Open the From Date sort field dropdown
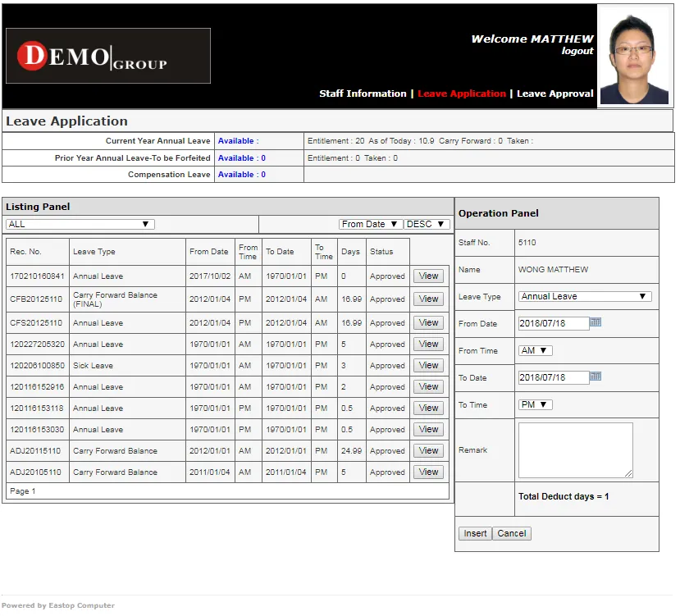The height and width of the screenshot is (616, 680). point(370,224)
